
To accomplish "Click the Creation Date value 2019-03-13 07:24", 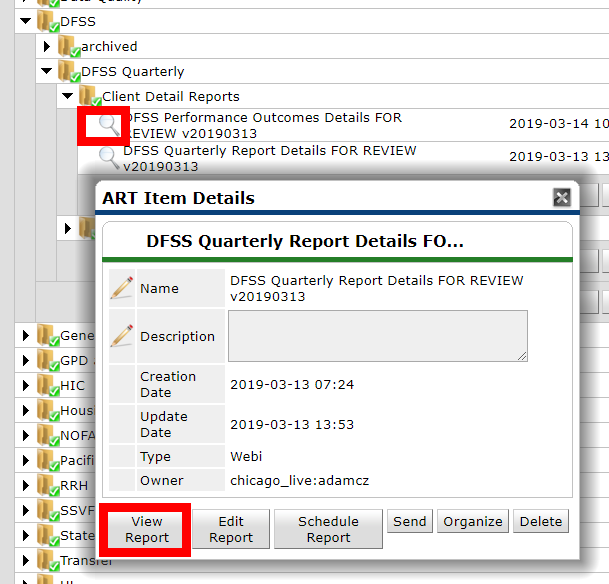I will point(292,384).
